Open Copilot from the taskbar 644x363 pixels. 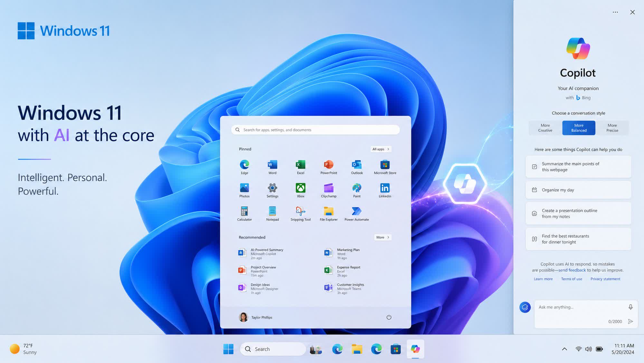point(415,349)
